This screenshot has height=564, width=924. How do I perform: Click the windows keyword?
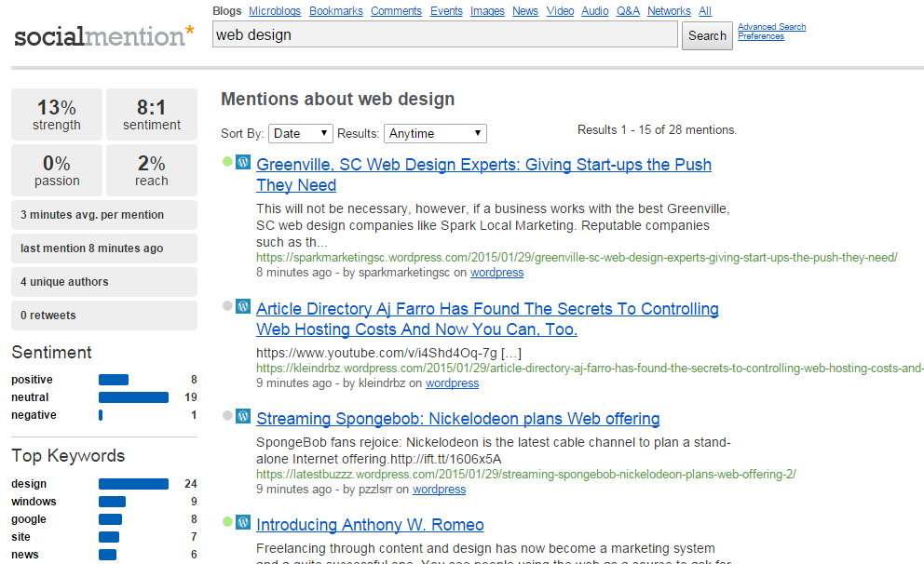pyautogui.click(x=34, y=502)
